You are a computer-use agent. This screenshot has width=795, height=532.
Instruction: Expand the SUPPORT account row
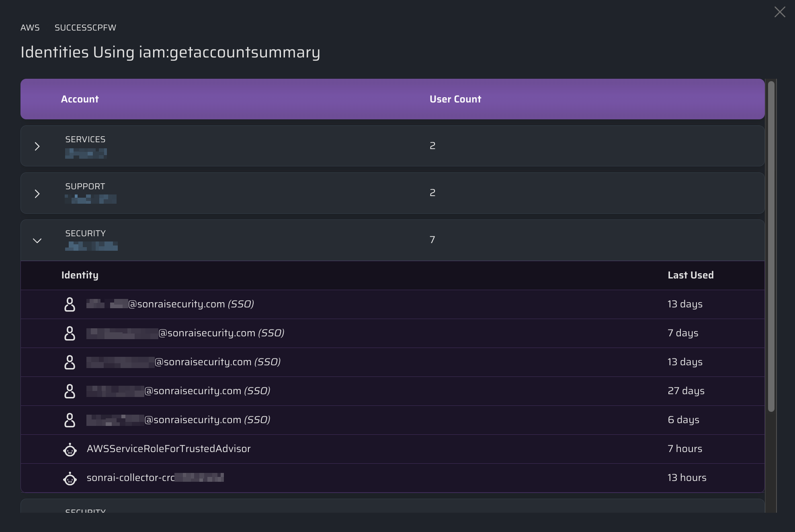(37, 194)
